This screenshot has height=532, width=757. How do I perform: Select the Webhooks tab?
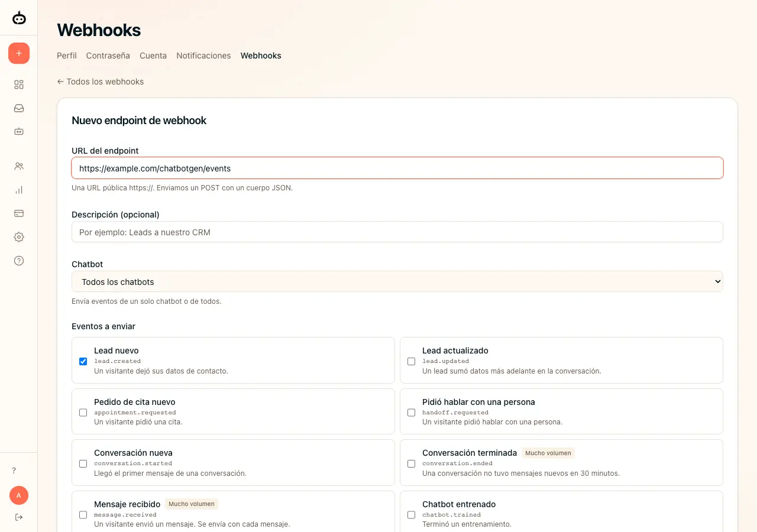(x=261, y=56)
